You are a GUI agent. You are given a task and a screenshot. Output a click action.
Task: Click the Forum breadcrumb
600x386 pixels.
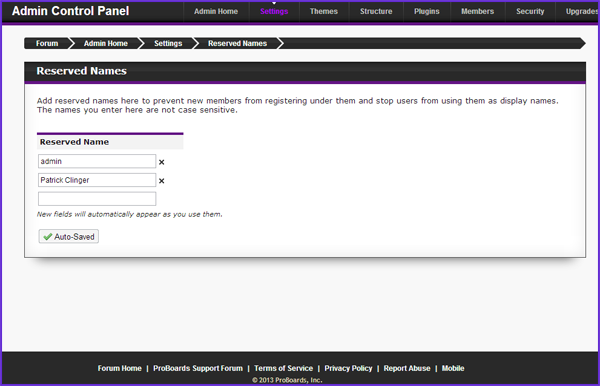pyautogui.click(x=47, y=44)
